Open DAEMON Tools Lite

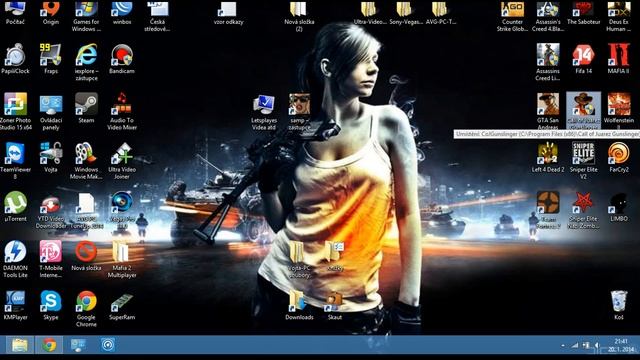[16, 259]
